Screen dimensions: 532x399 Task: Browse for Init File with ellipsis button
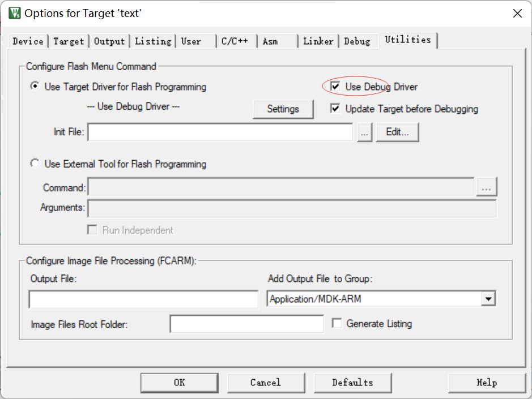pyautogui.click(x=365, y=132)
